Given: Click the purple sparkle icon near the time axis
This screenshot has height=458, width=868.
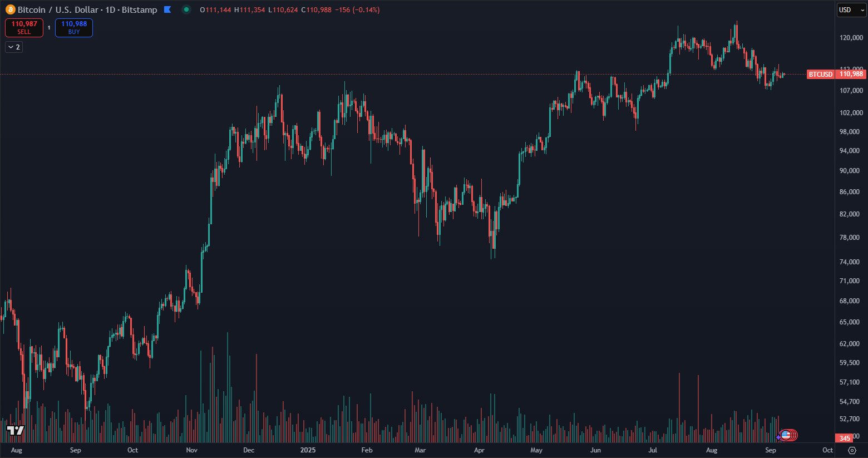Looking at the screenshot, I should tap(778, 437).
